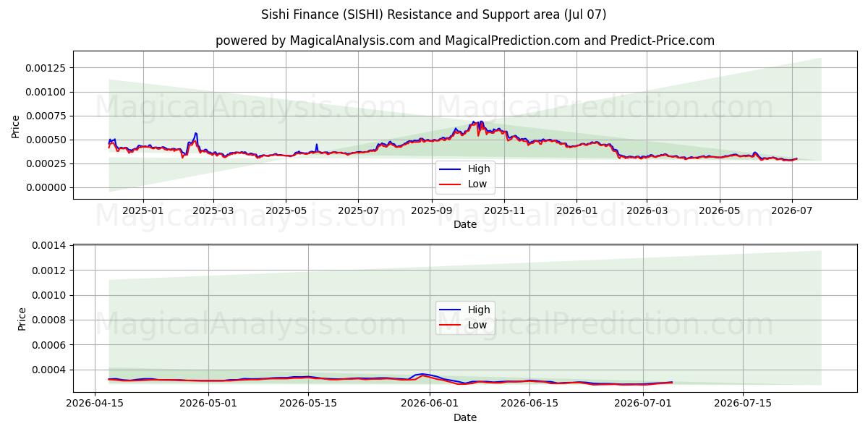The width and height of the screenshot is (868, 434).
Task: Click the '2025-11' date tick label
Action: (x=504, y=210)
